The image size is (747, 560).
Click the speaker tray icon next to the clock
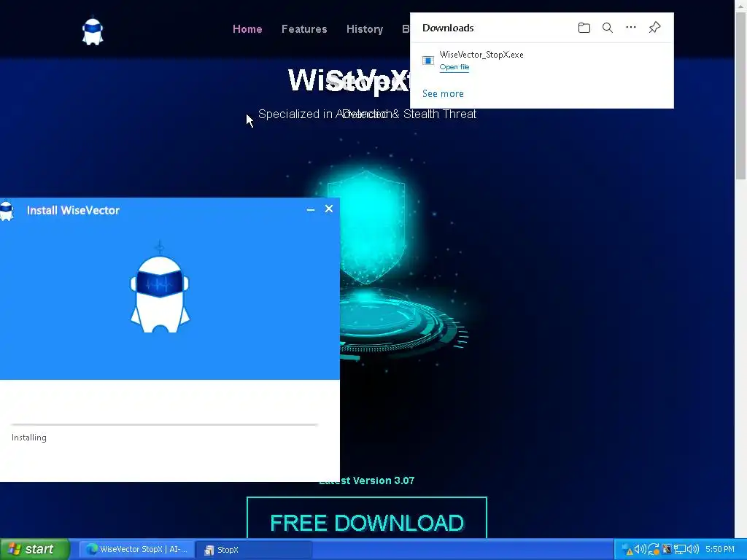pos(693,550)
